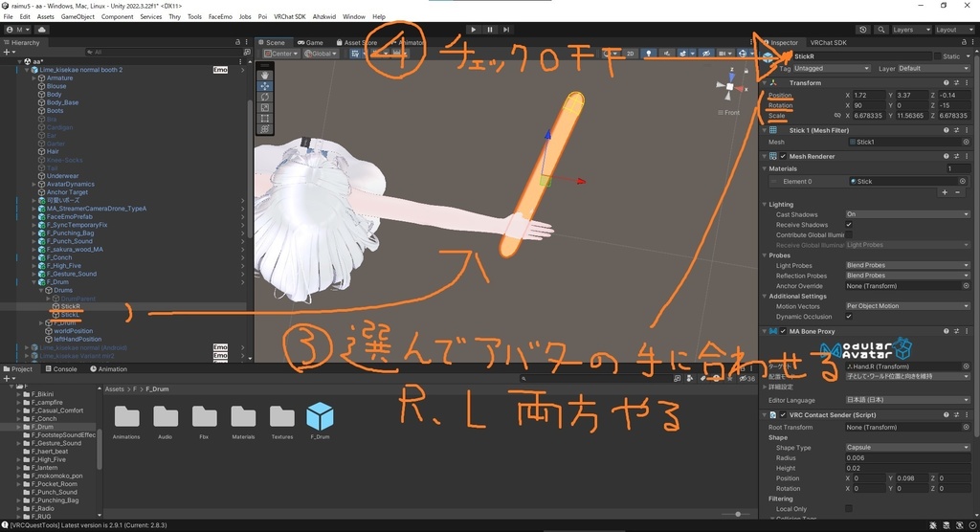Open object picker for Hand.R target
The width and height of the screenshot is (980, 532).
click(966, 366)
